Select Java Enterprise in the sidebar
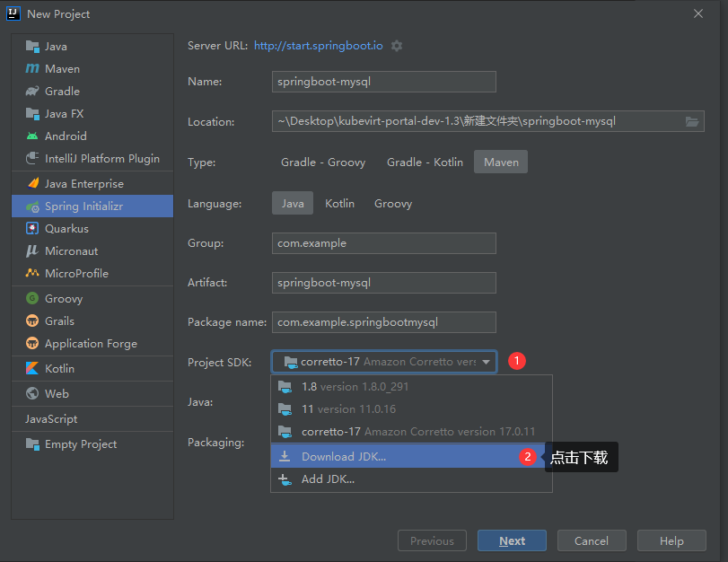 [x=92, y=183]
